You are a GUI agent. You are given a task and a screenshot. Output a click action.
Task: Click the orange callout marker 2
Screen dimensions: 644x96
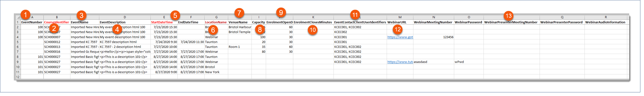[54, 28]
